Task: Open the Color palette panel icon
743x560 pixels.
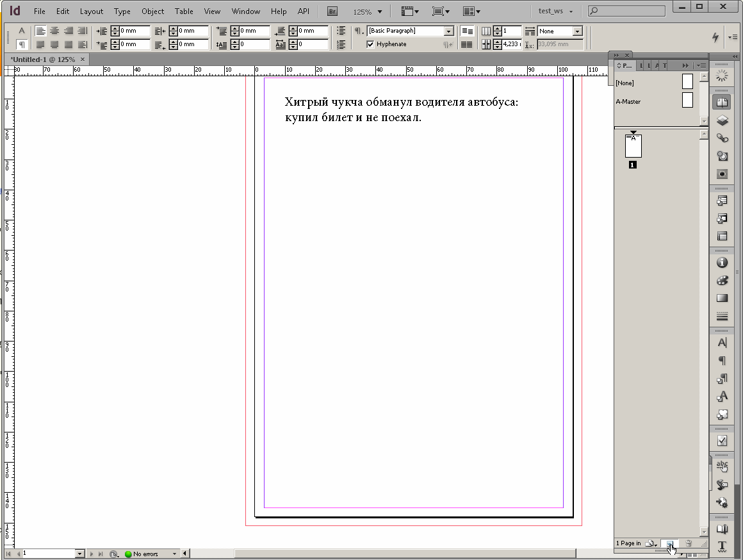Action: point(722,280)
